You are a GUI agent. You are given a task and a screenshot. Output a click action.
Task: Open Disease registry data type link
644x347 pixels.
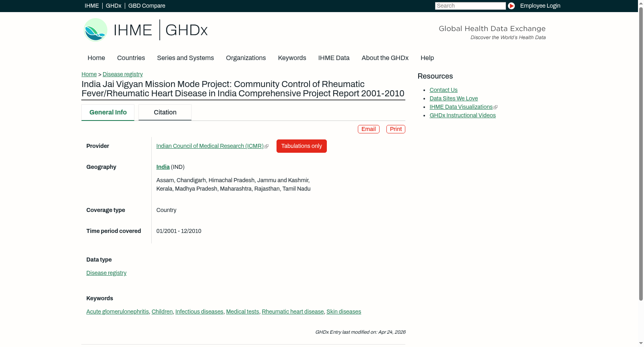106,273
